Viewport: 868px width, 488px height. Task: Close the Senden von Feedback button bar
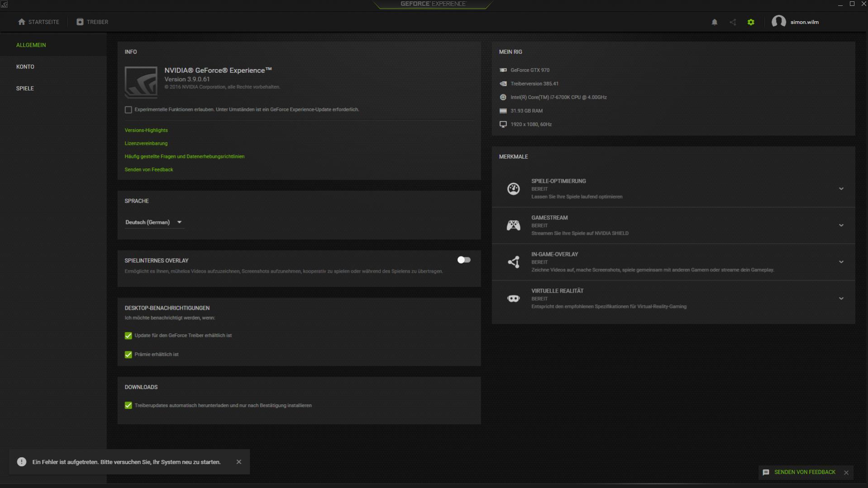click(x=846, y=473)
